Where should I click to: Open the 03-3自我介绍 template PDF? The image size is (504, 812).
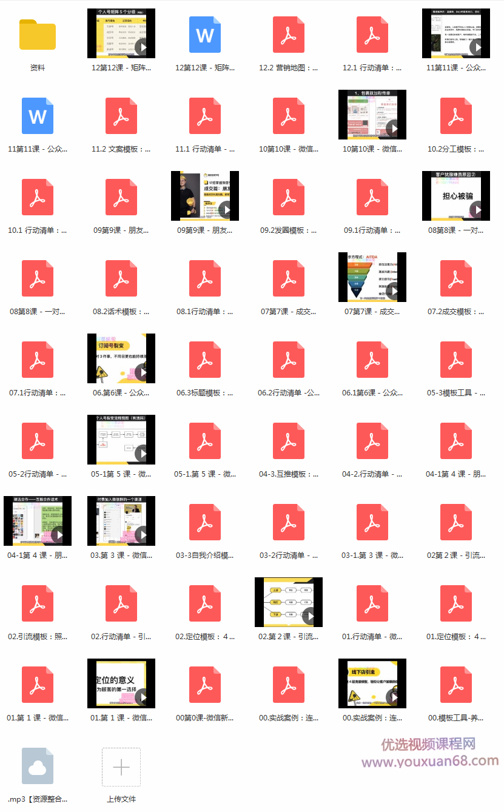point(205,522)
